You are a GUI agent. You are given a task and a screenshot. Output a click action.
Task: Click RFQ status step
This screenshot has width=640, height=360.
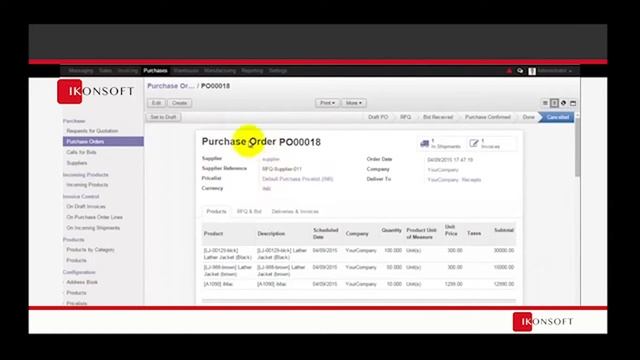pyautogui.click(x=405, y=117)
